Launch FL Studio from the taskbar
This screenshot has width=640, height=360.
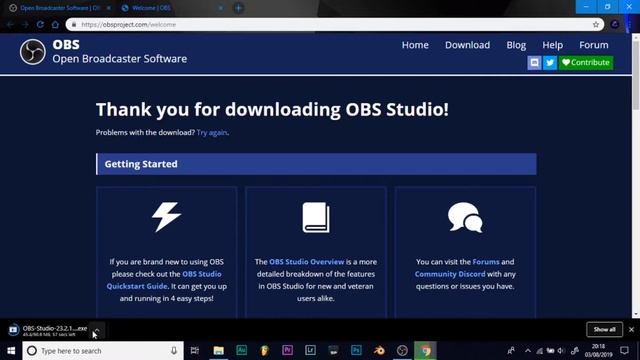[264, 351]
